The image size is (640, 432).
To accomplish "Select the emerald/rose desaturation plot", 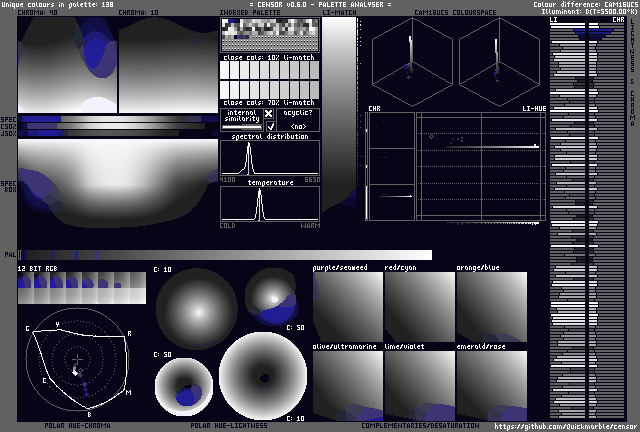I will (x=491, y=384).
